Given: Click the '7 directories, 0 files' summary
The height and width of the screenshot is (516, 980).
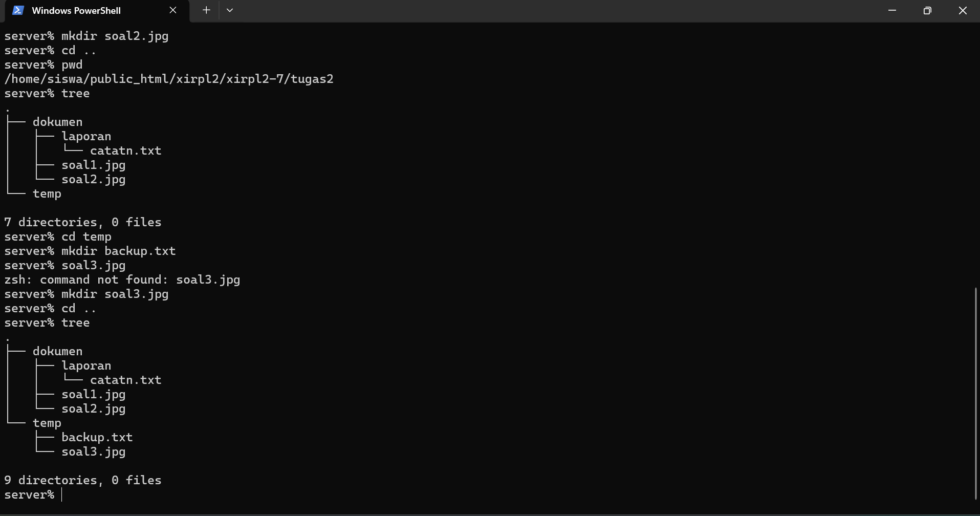Looking at the screenshot, I should (x=83, y=222).
